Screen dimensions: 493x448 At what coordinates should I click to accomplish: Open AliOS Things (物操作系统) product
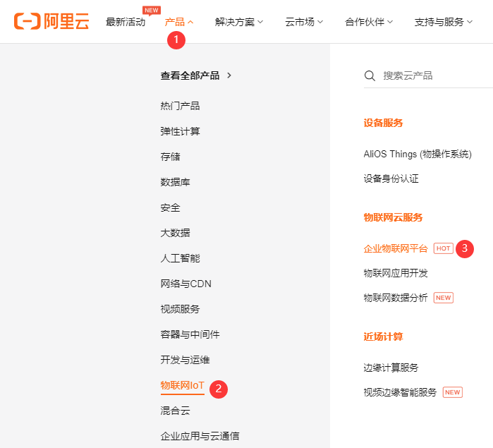pos(418,155)
